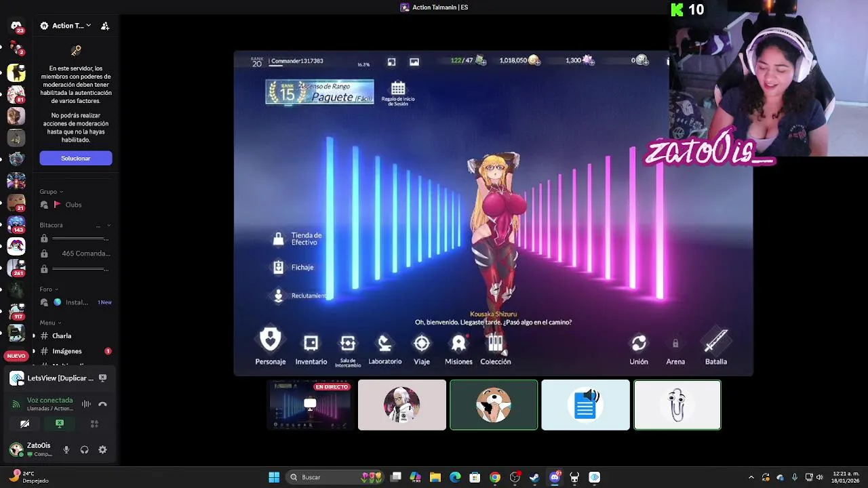Open Sala de Intercambio in the game

(348, 350)
